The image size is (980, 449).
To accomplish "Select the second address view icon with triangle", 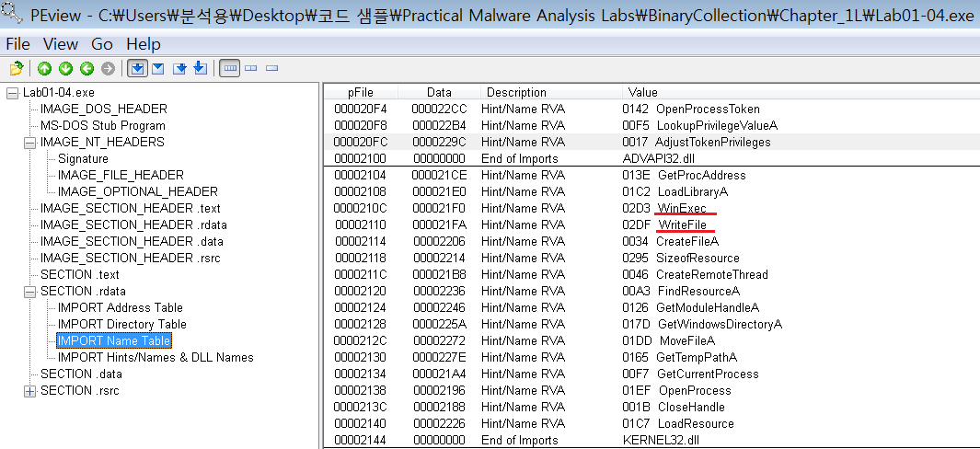I will (x=158, y=68).
